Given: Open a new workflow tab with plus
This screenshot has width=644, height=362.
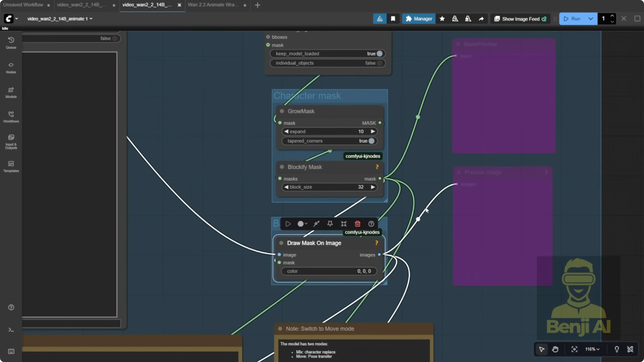Looking at the screenshot, I should pos(257,5).
